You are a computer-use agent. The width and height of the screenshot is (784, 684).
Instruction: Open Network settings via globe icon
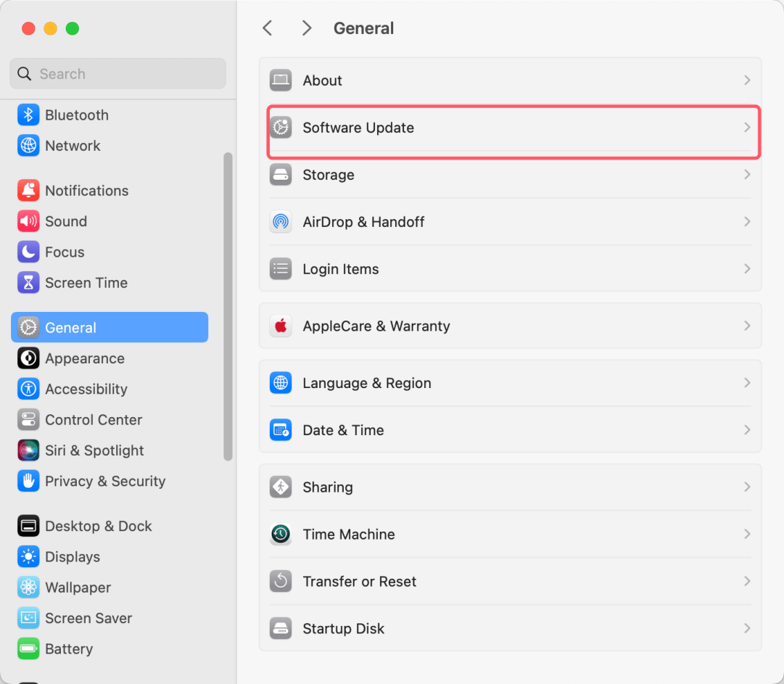click(28, 145)
